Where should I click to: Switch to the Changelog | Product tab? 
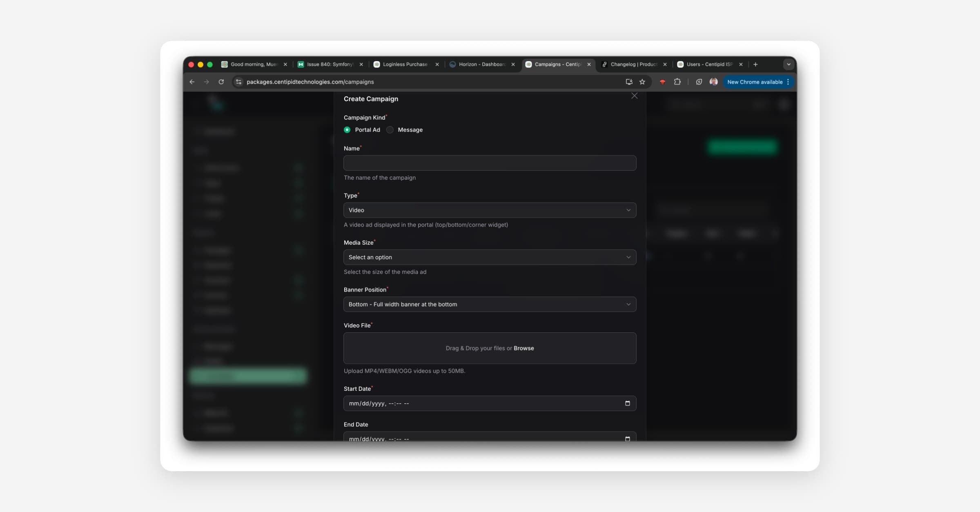633,65
